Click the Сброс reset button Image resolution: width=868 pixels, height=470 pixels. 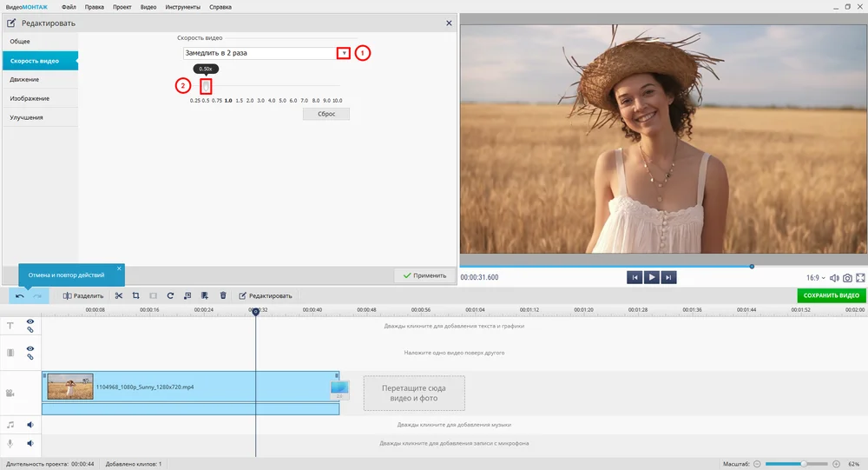326,114
